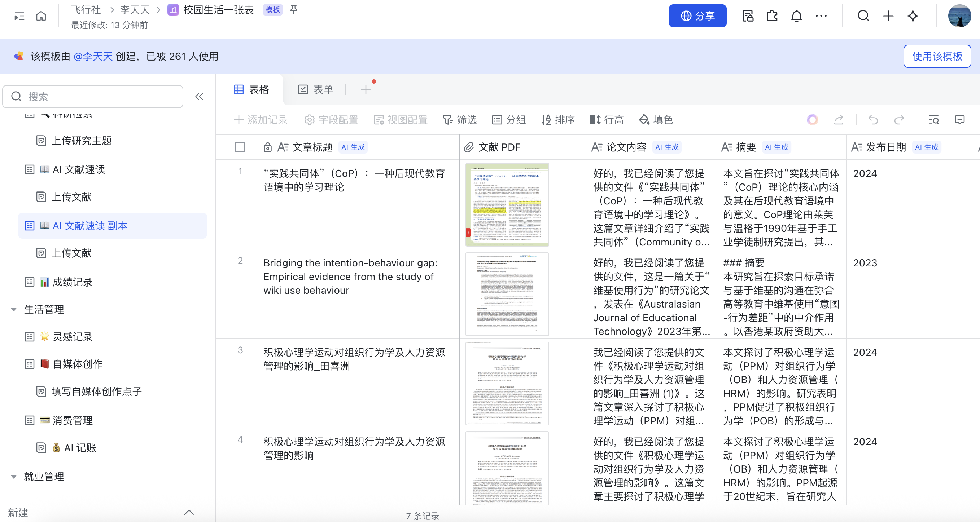Click the search magnifier in top bar
The width and height of the screenshot is (980, 522).
coord(863,16)
